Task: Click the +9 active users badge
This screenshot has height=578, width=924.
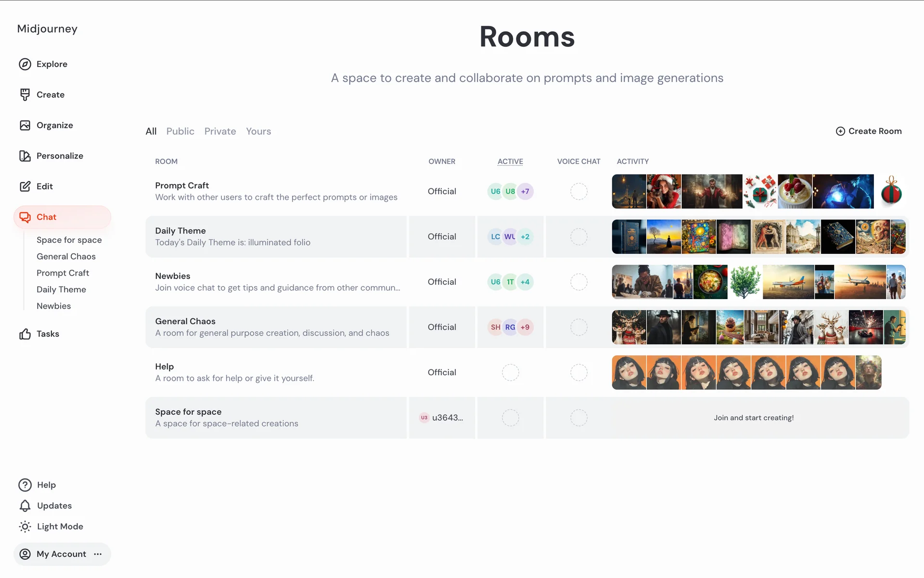Action: [x=525, y=327]
